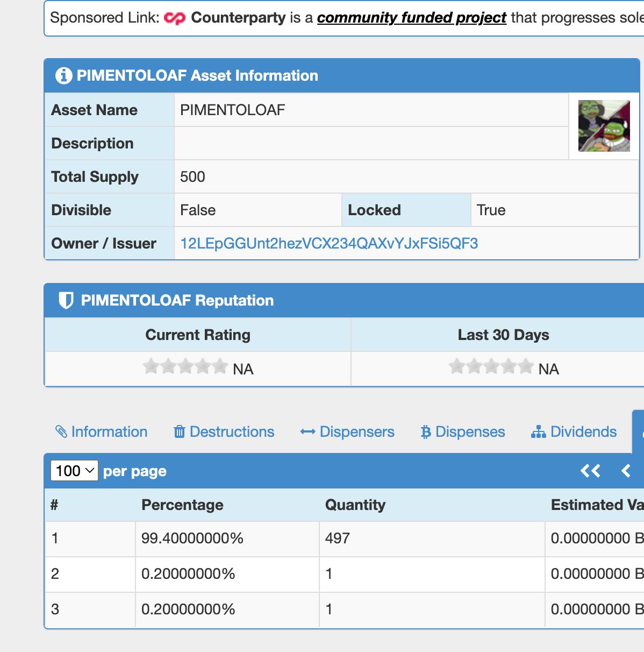Click the Counterparty logo in the sponsored link

click(x=174, y=18)
